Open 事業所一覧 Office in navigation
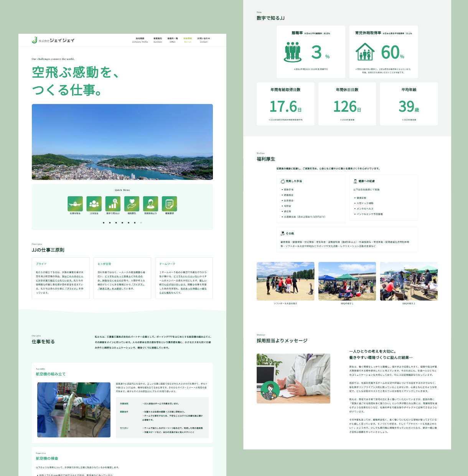Viewport: 468px width, 476px height. point(173,40)
